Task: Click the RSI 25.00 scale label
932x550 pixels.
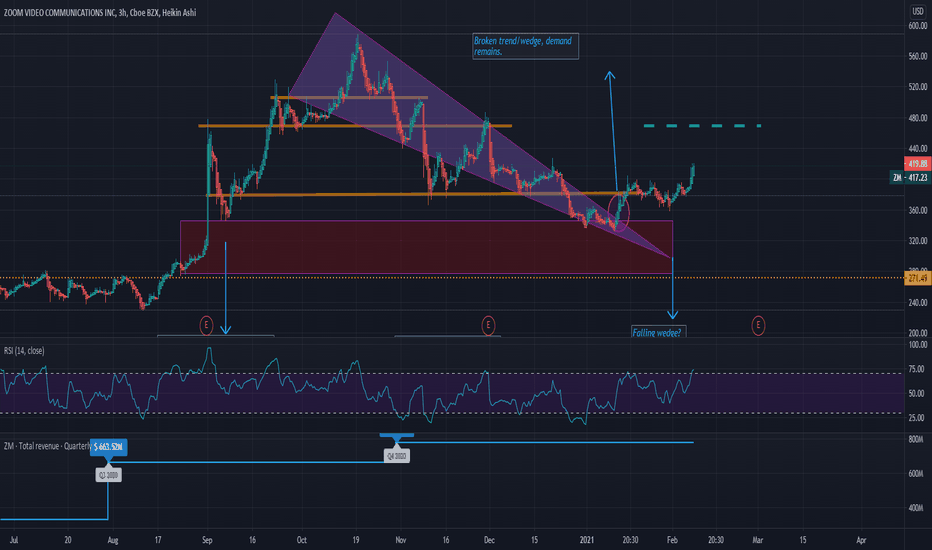Action: click(x=917, y=418)
